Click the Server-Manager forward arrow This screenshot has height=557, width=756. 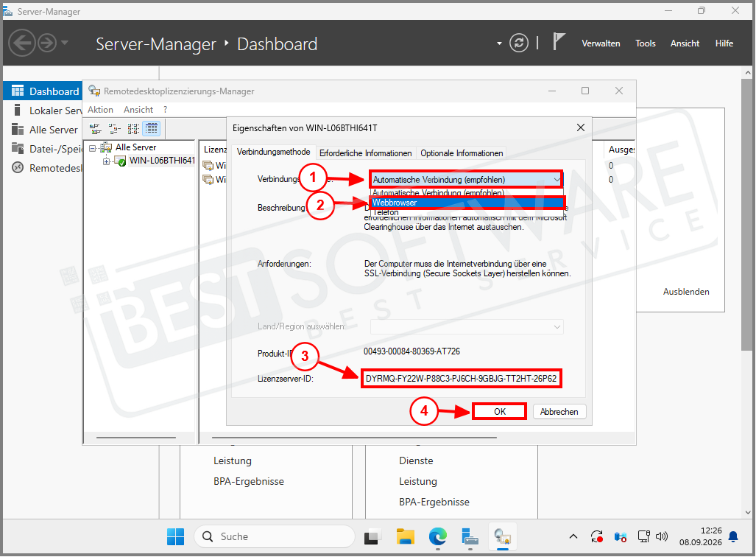click(x=47, y=43)
